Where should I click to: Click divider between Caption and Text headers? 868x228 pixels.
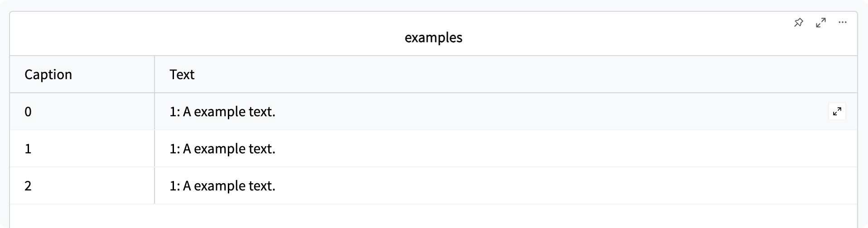(x=154, y=74)
